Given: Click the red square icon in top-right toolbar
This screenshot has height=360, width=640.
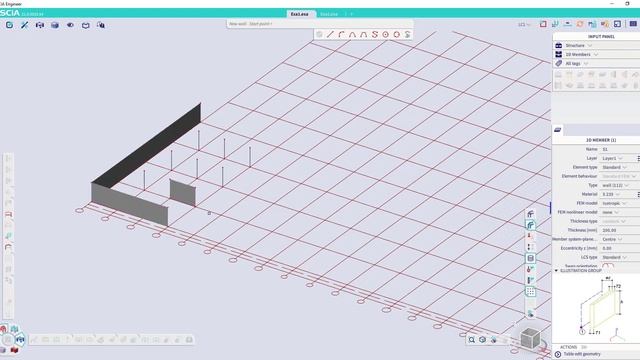Looking at the screenshot, I should coord(543,24).
